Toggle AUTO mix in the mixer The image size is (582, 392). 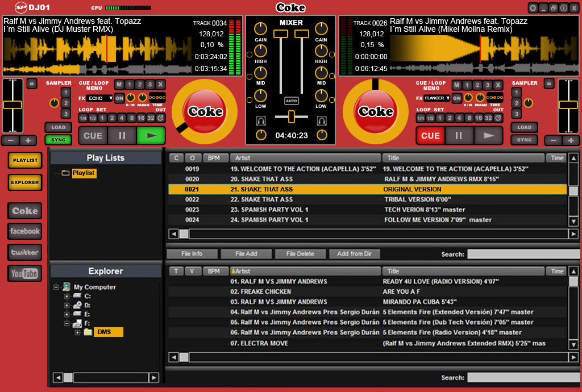[x=291, y=101]
